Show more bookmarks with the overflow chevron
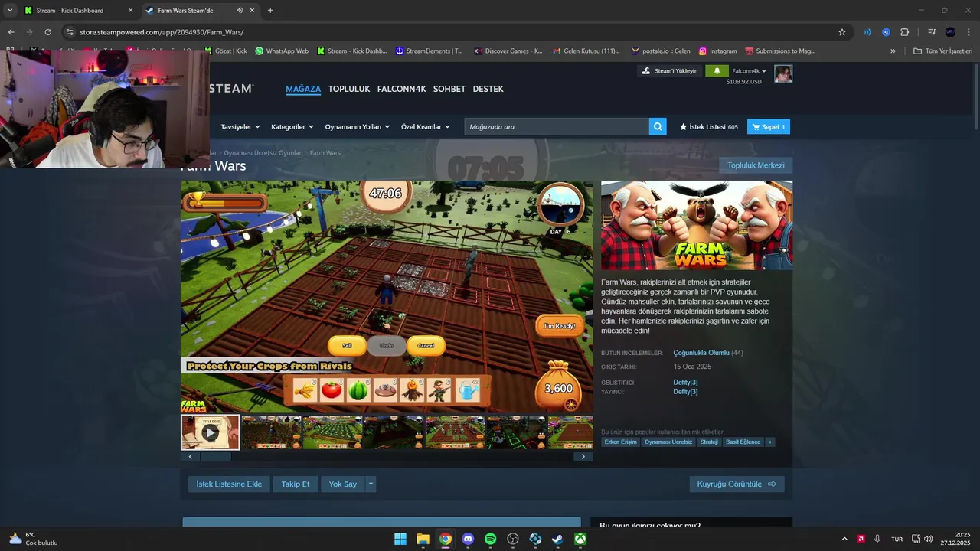The height and width of the screenshot is (551, 980). [893, 51]
